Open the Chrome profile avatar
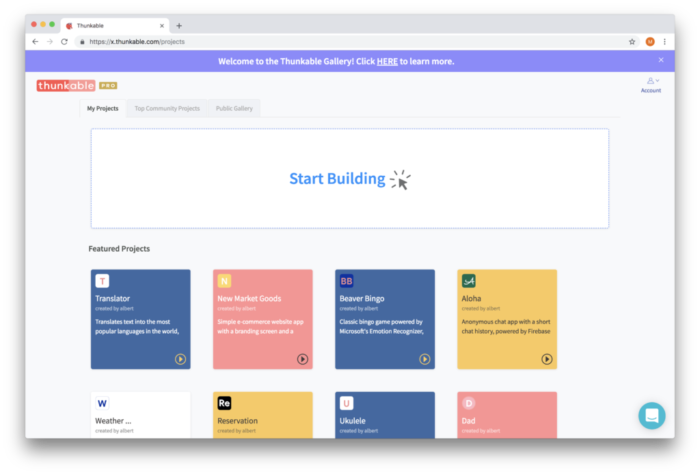 pos(650,42)
